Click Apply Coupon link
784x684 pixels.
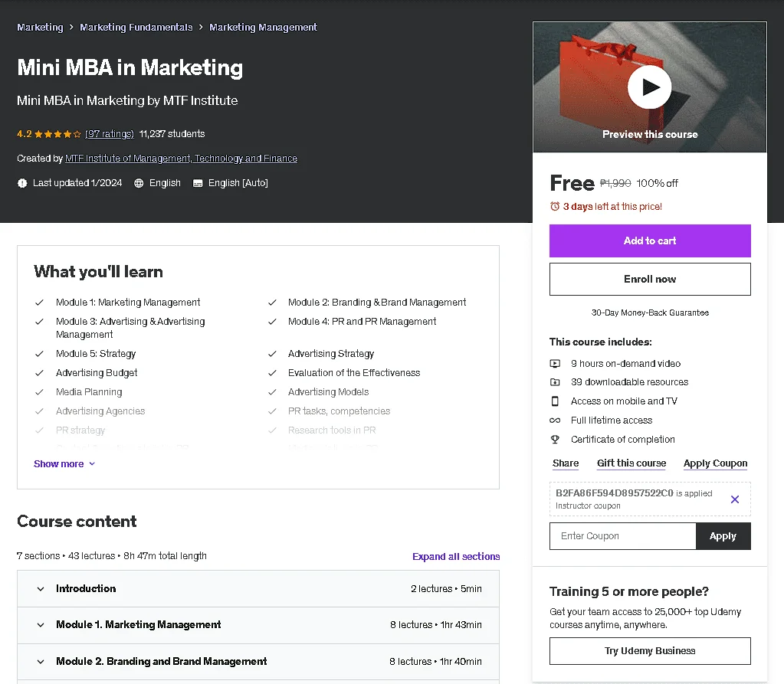[716, 463]
